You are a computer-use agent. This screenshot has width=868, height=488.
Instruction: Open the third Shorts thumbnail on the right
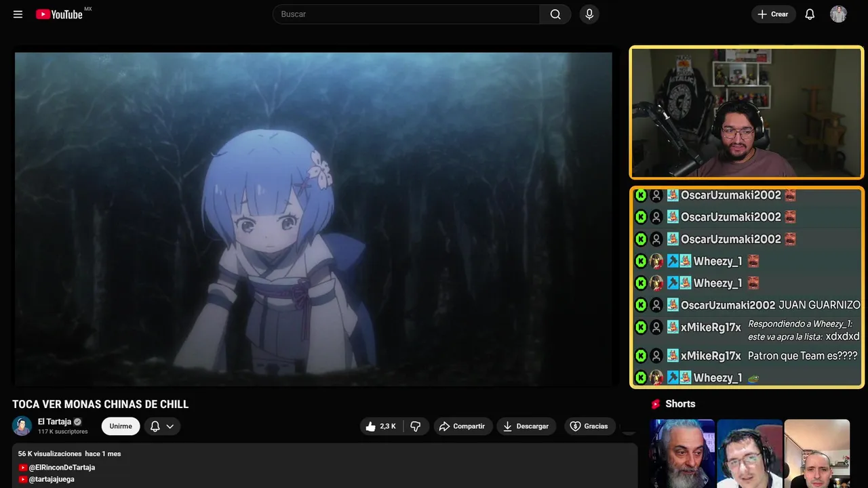816,453
